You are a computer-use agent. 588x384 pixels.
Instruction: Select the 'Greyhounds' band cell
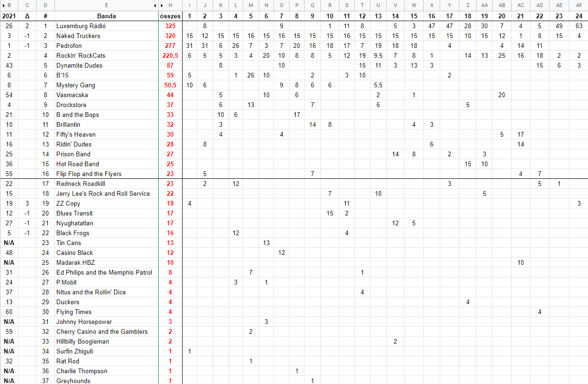click(x=73, y=380)
